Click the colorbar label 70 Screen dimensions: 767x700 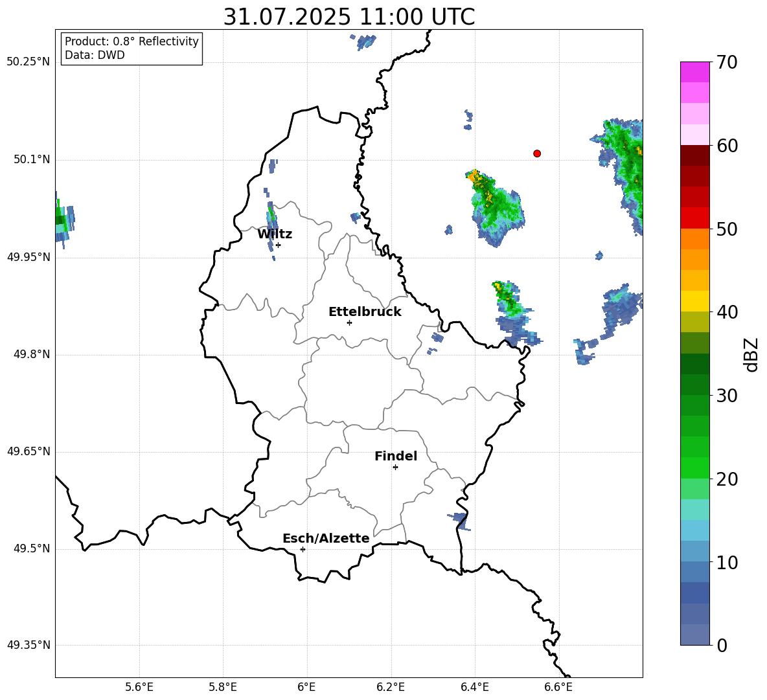727,62
